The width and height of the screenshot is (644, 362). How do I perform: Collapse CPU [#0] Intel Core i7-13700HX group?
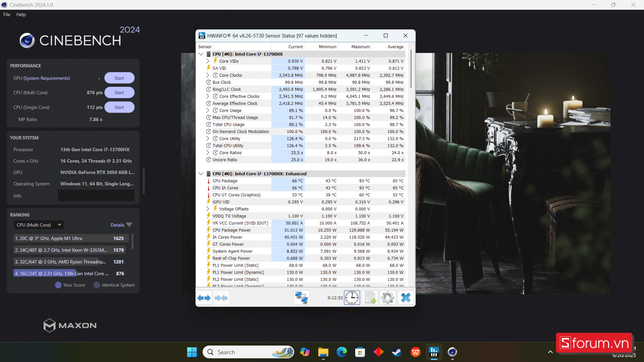tap(201, 54)
